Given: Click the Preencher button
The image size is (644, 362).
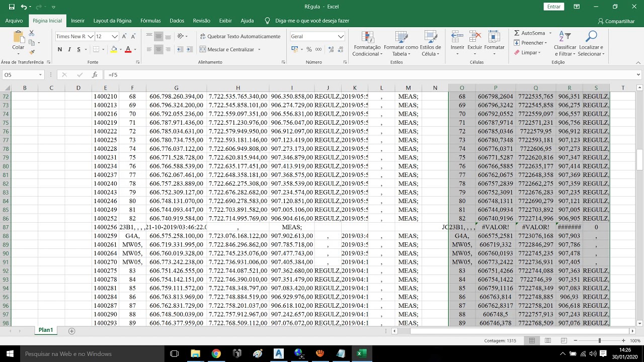Looking at the screenshot, I should 530,43.
